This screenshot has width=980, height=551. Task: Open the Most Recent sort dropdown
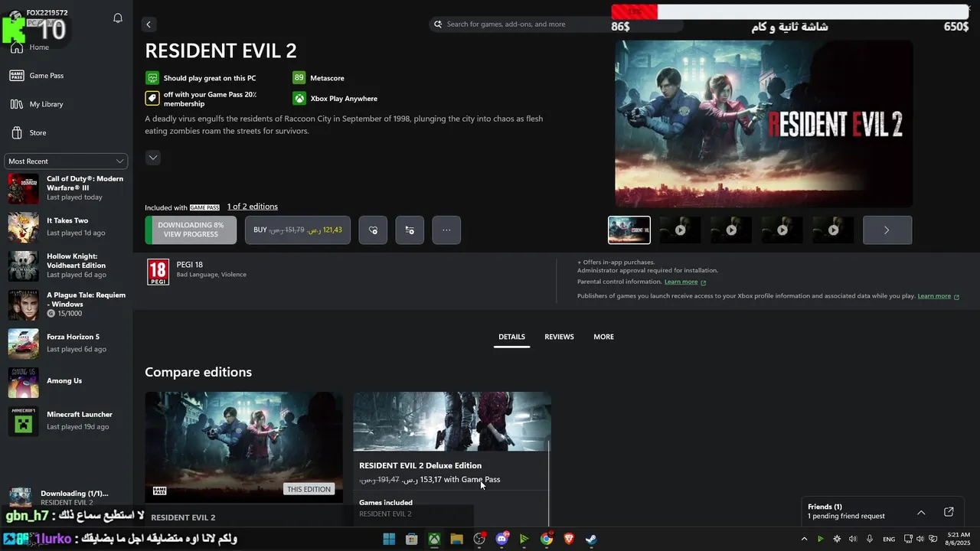click(x=66, y=161)
